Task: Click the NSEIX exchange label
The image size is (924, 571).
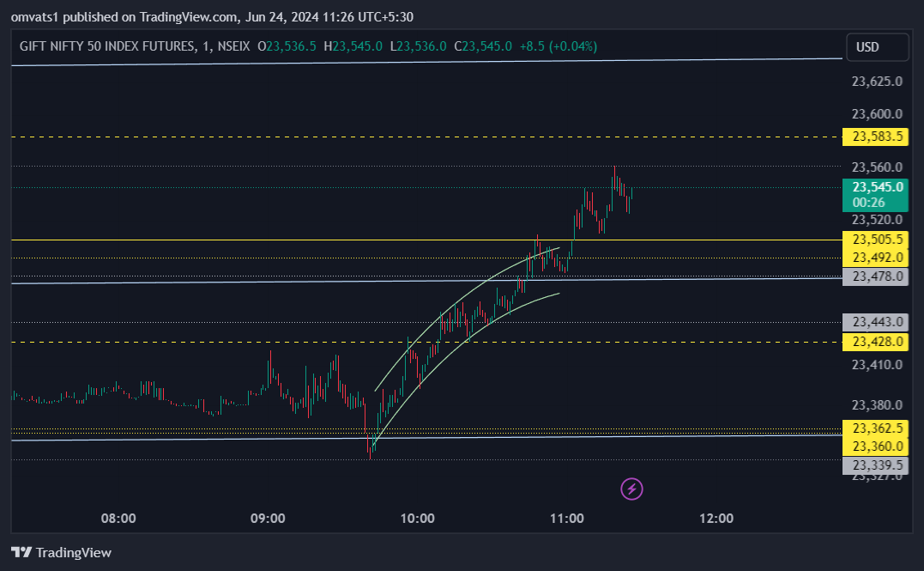Action: click(x=234, y=46)
